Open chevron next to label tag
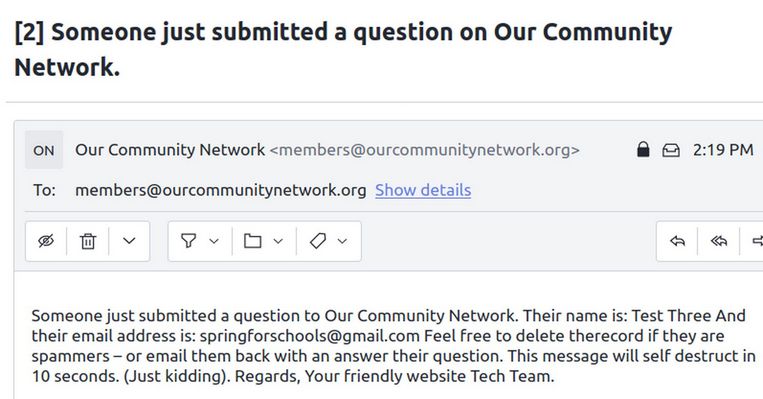Viewport: 763px width, 399px height. tap(343, 241)
